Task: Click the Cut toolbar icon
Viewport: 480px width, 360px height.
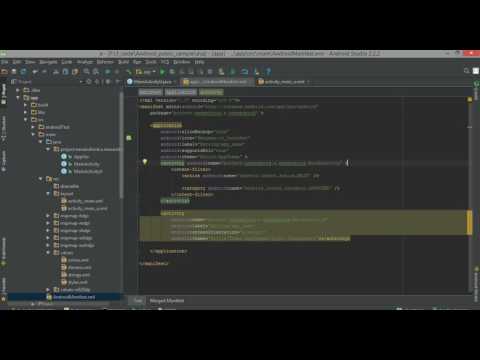Action: (x=56, y=72)
